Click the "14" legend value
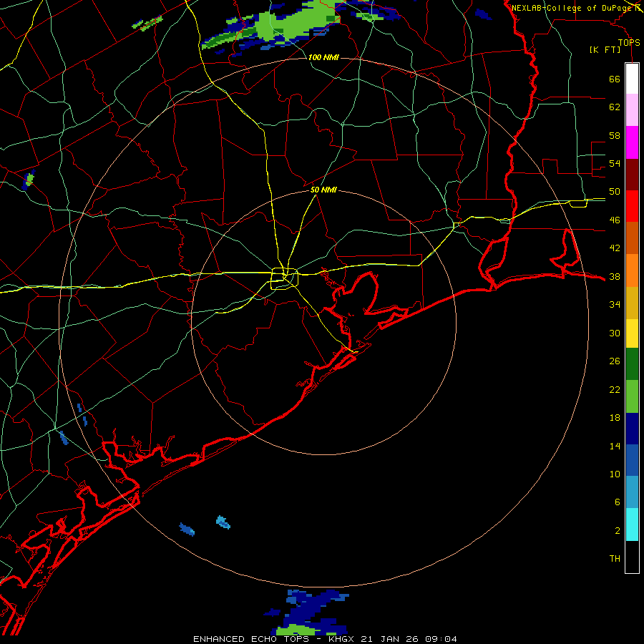Screen dimensions: 644x644 point(615,446)
